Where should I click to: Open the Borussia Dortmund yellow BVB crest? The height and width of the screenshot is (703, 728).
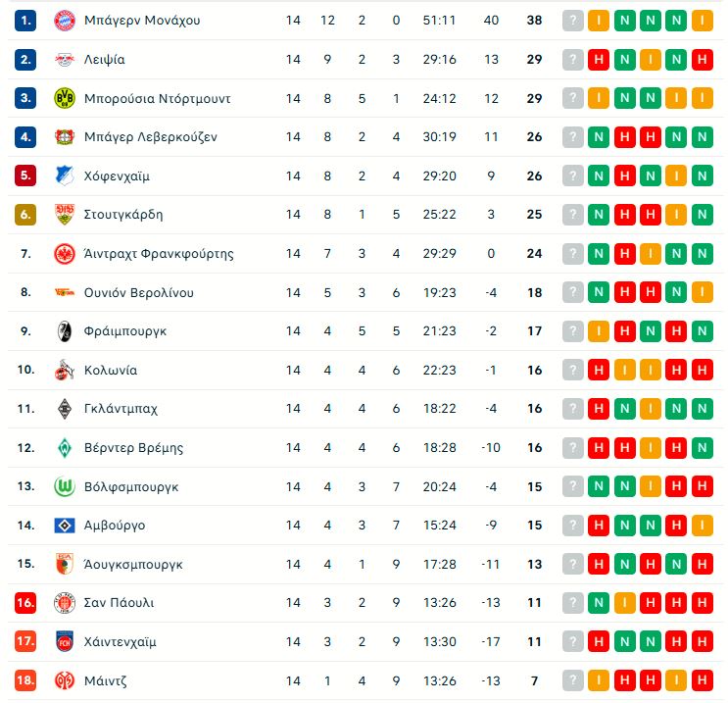(x=64, y=98)
